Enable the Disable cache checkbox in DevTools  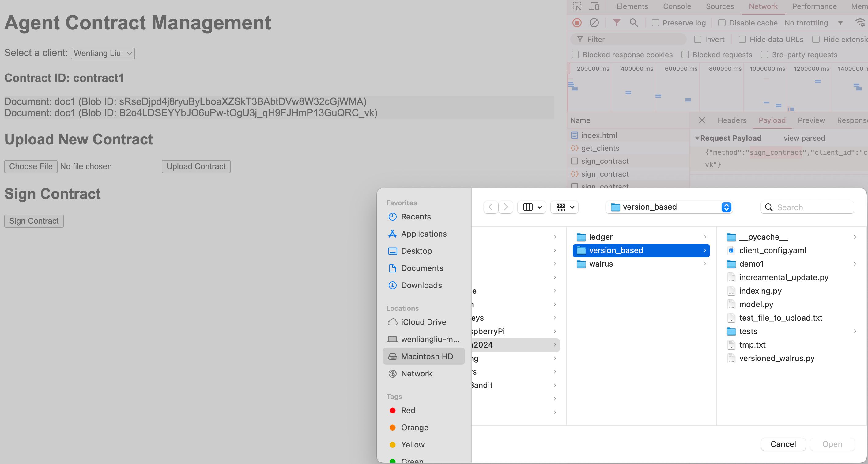coord(722,23)
